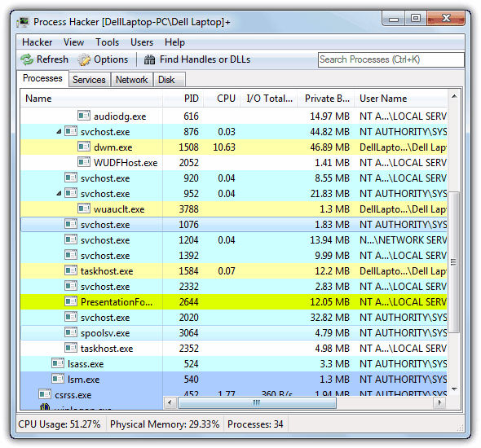Click icon of svchost.exe PID 876
The height and width of the screenshot is (448, 481).
(71, 131)
